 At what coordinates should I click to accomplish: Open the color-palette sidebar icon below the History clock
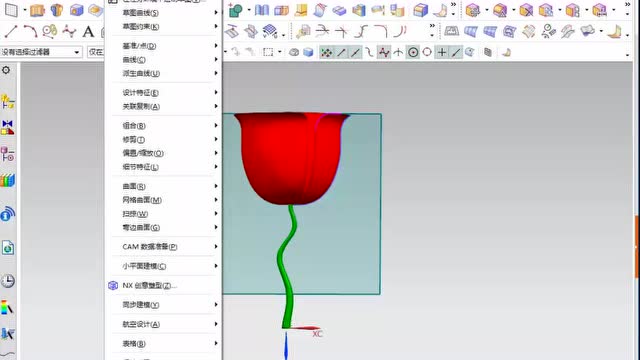tap(8, 307)
